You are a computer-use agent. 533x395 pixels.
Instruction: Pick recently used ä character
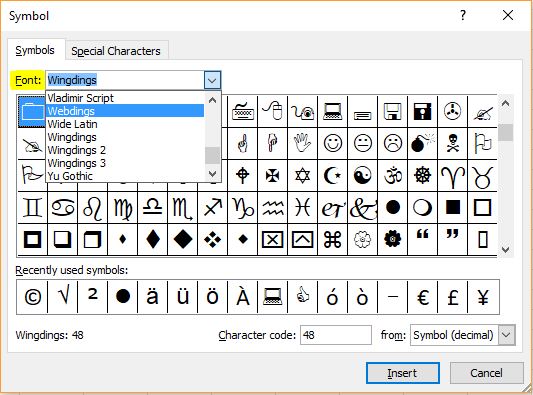tap(152, 297)
